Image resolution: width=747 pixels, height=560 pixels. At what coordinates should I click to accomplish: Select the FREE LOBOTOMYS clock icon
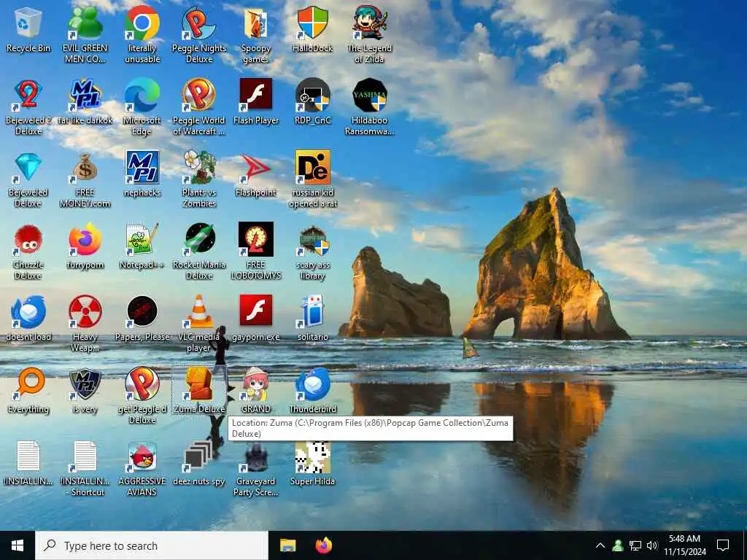click(256, 252)
